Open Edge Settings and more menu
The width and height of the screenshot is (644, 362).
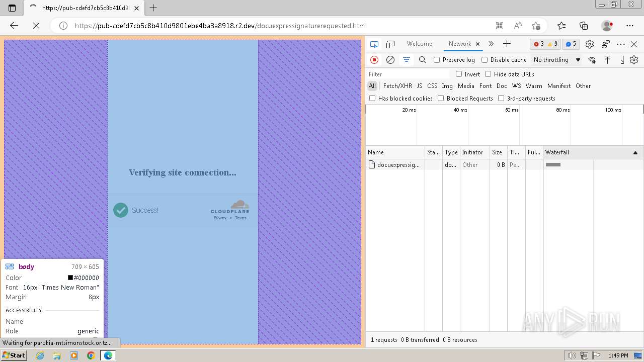(630, 26)
